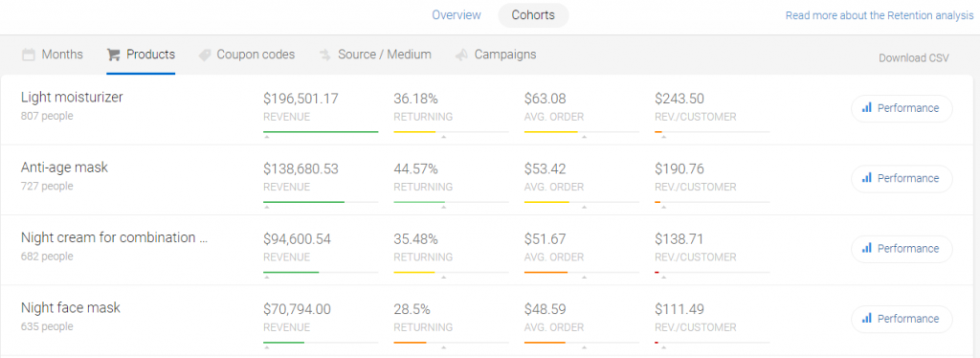The height and width of the screenshot is (358, 980).
Task: Click bar chart icon in Night face mask Performance
Action: point(866,318)
